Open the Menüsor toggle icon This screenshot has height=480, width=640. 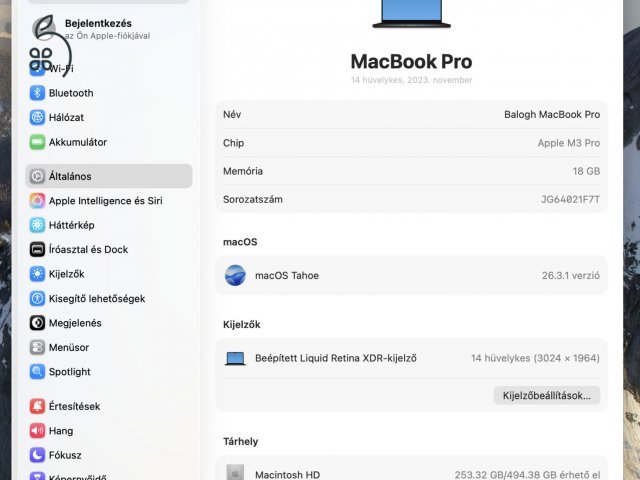tap(37, 347)
